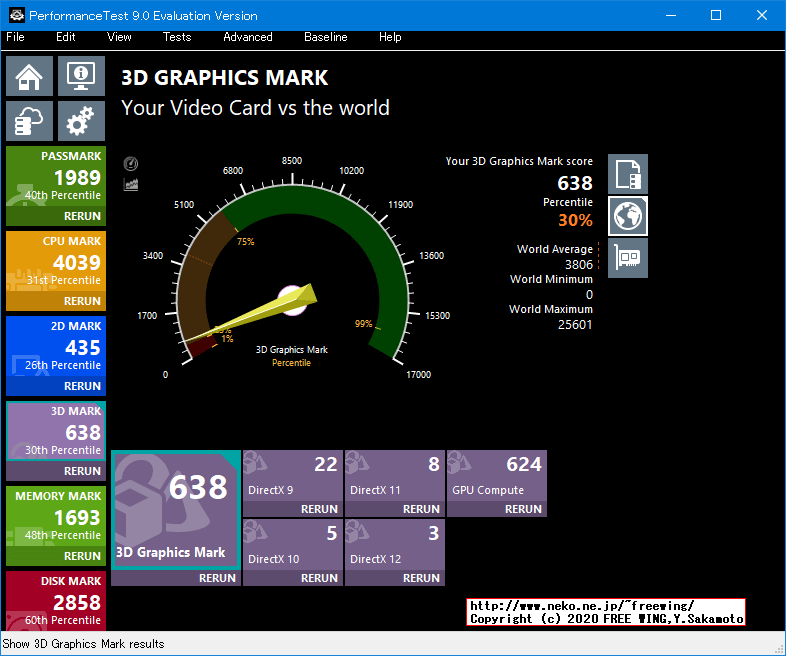The width and height of the screenshot is (786, 656).
Task: Select the DirectX 9 result tile
Action: tap(293, 476)
